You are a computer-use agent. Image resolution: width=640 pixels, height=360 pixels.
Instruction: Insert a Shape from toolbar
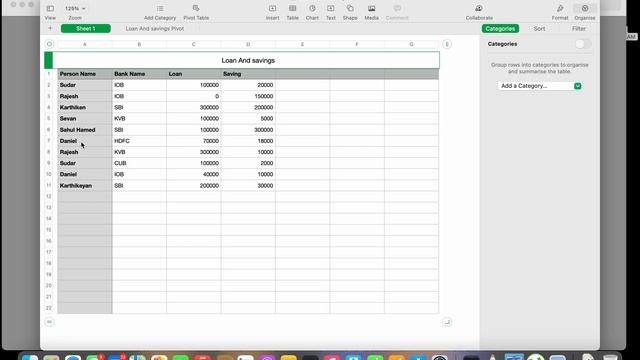(350, 9)
